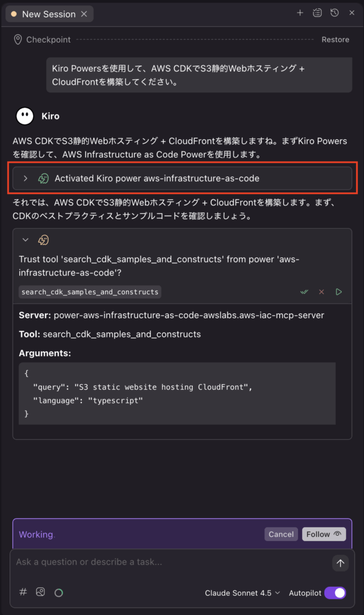Run the tool with play icon

[x=339, y=292]
